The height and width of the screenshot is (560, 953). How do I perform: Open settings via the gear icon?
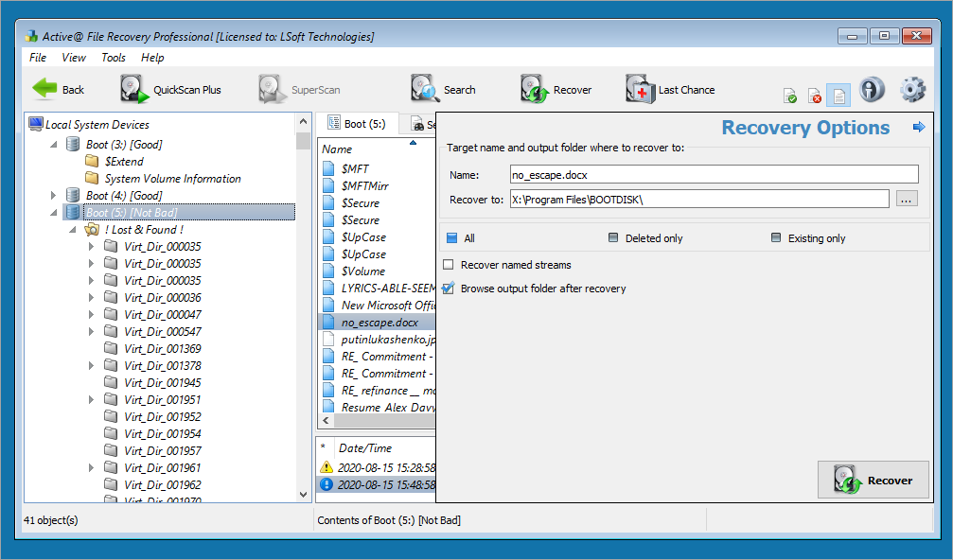[x=912, y=90]
